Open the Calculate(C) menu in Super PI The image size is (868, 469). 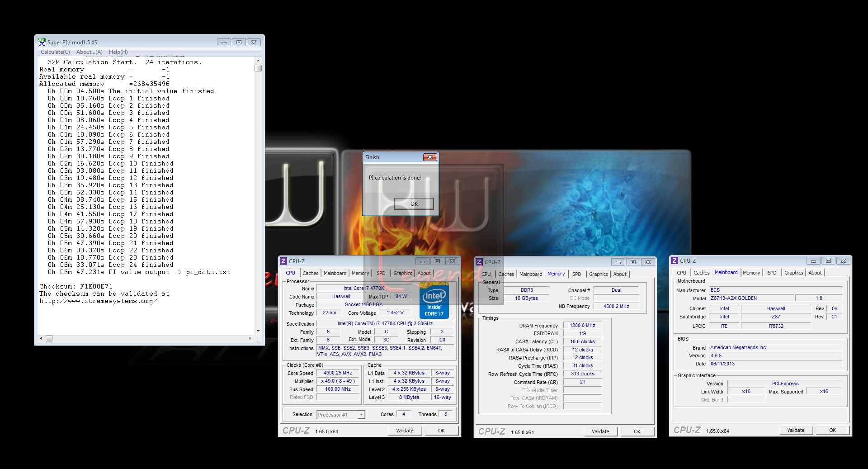coord(55,52)
